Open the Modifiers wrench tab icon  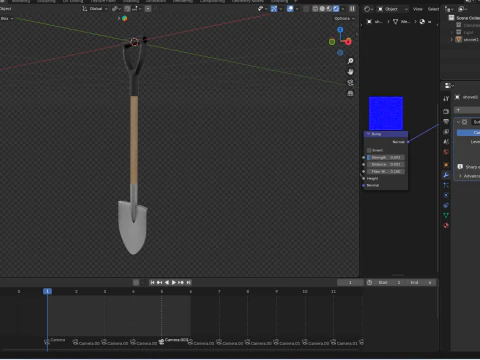tap(446, 175)
